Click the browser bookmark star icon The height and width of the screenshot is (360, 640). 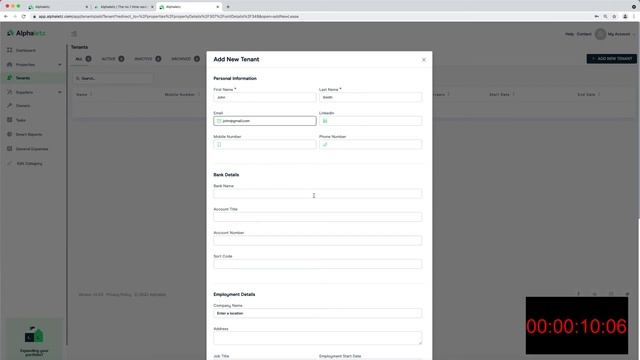tap(614, 16)
